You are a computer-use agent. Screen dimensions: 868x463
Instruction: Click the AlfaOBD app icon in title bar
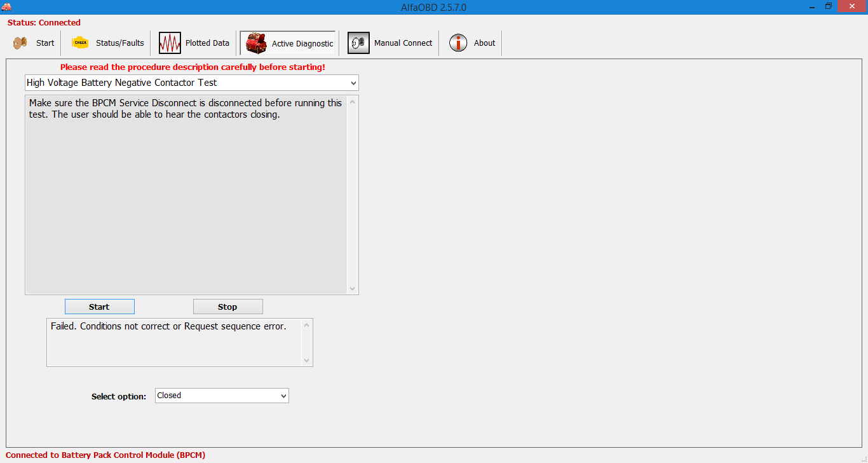(6, 7)
